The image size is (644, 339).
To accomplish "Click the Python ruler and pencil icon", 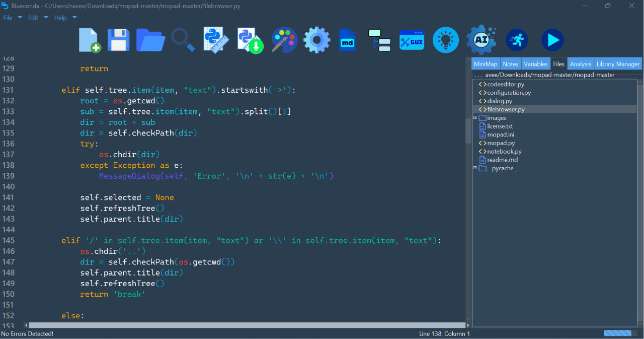I will (216, 40).
